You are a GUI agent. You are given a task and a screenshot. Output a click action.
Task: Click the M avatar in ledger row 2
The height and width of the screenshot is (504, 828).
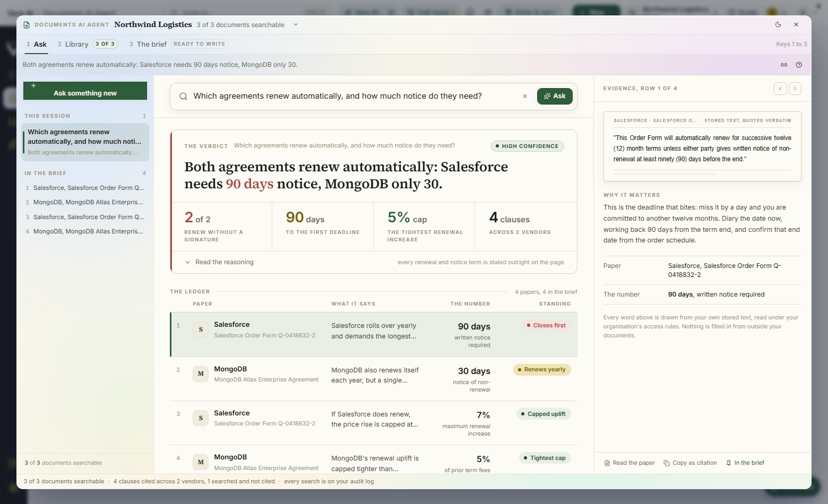coord(201,373)
